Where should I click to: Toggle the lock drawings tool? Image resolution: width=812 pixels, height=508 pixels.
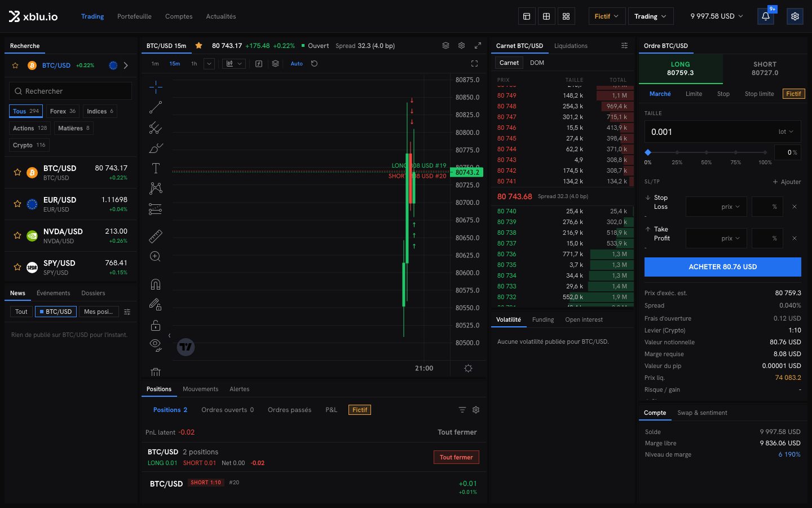(x=156, y=325)
